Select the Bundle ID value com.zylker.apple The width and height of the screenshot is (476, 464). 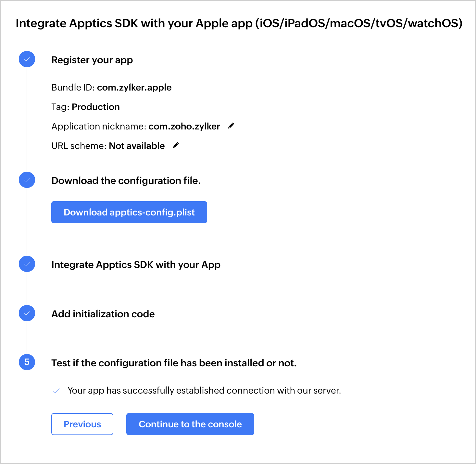(x=134, y=87)
